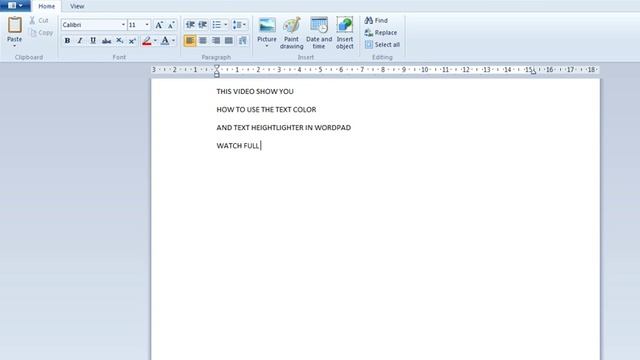Open Find in the Editing group
The image size is (640, 360).
(376, 20)
